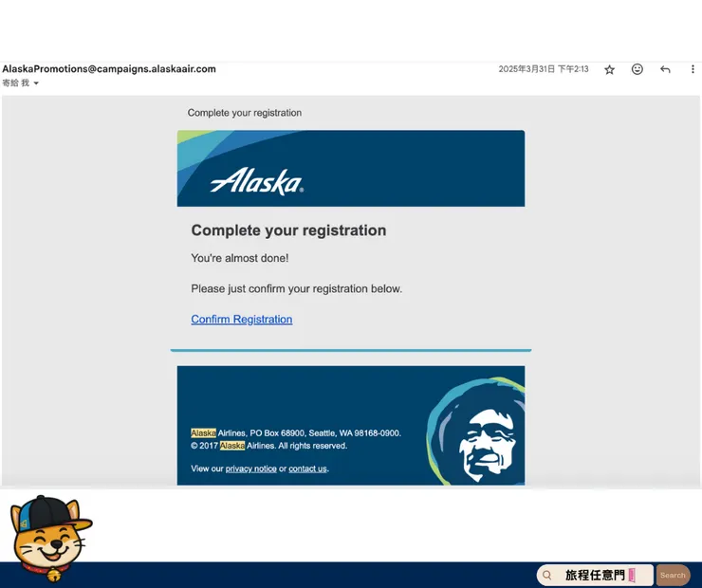
Task: Open the privacy notice link
Action: pyautogui.click(x=250, y=469)
